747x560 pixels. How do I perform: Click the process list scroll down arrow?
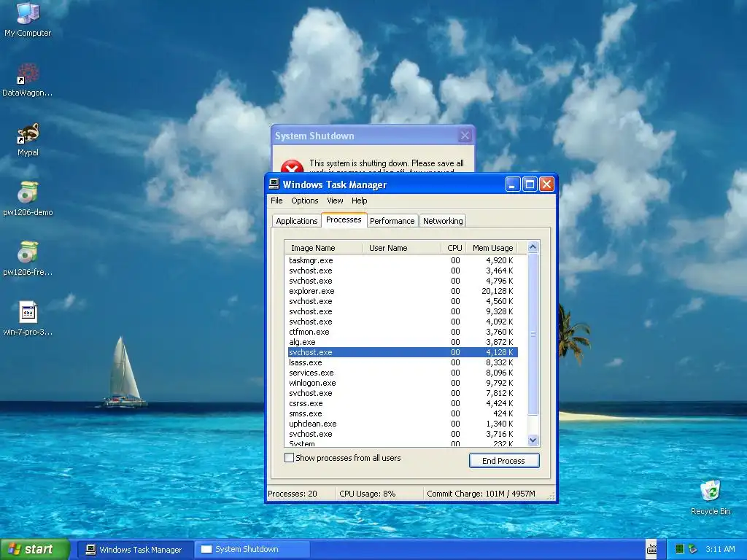pyautogui.click(x=533, y=440)
